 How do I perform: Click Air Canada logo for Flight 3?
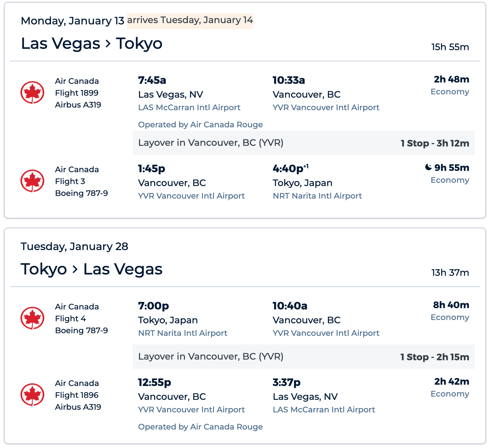[x=32, y=181]
